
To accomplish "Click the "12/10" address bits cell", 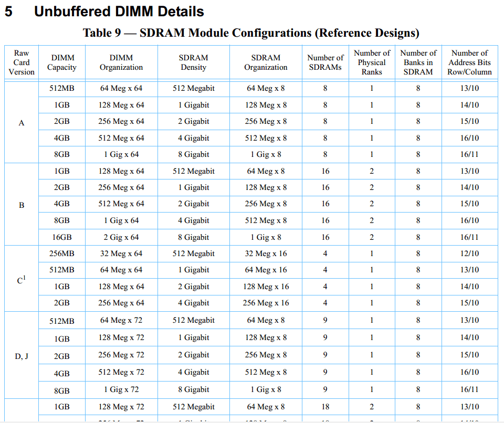I will pos(469,253).
